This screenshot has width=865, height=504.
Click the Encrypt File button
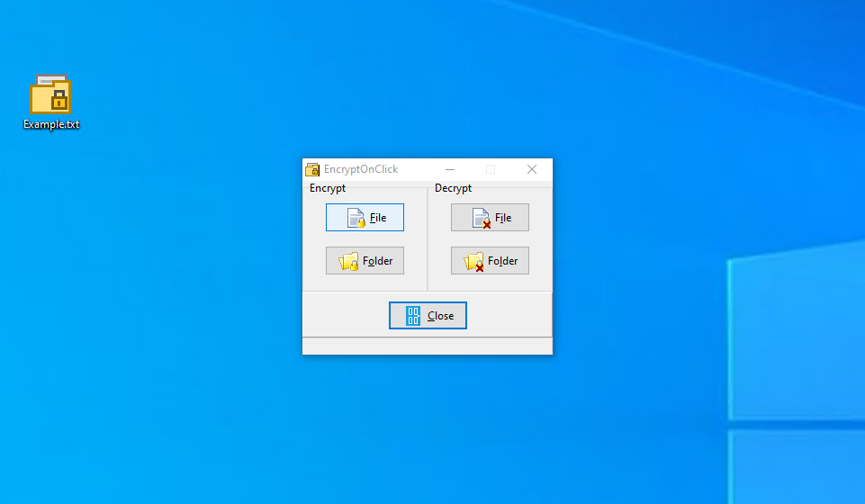coord(365,217)
